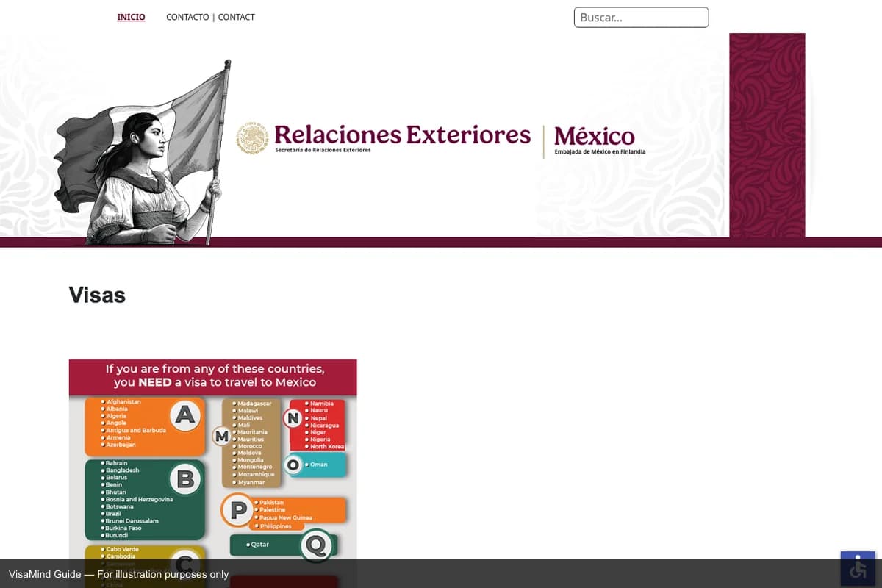
Task: Click the maroon patterned decorative panel
Action: [x=767, y=135]
